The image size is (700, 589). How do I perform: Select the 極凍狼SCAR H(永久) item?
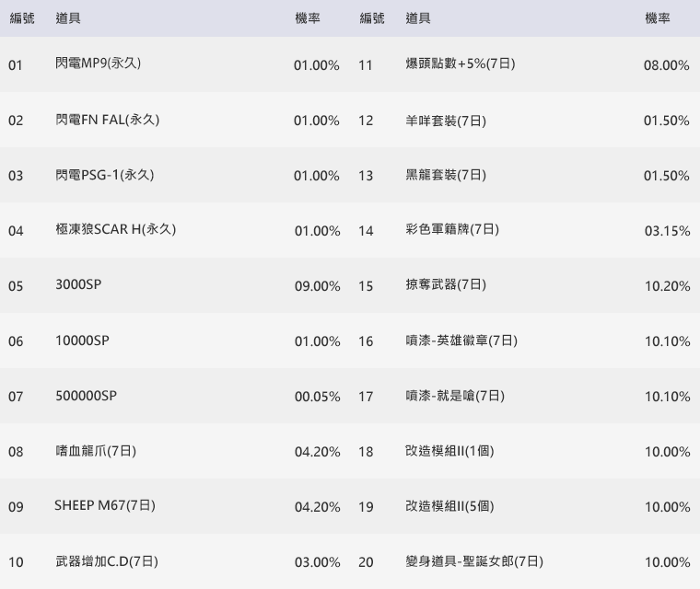115,230
